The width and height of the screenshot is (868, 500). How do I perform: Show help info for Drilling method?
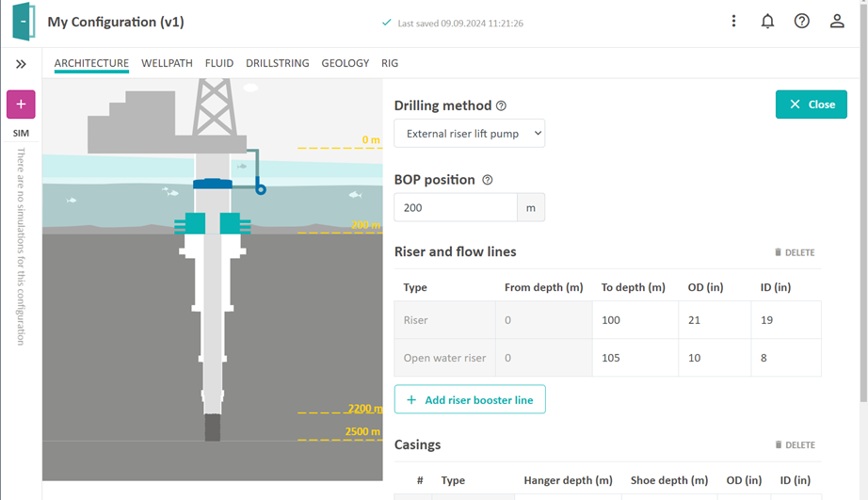click(502, 106)
